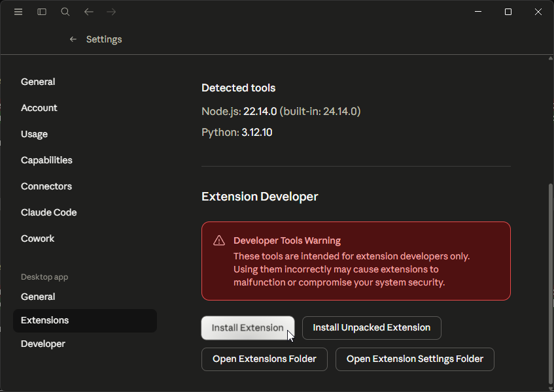Open the hamburger menu

18,11
